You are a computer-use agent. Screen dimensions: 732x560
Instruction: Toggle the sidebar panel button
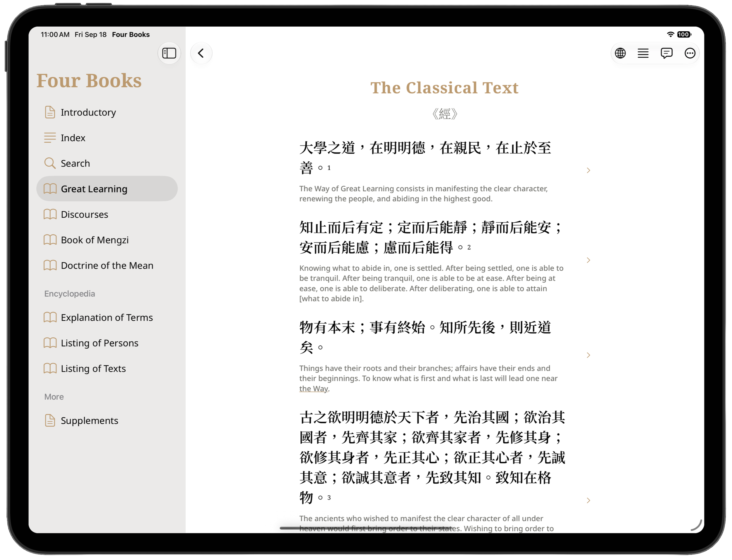coord(169,53)
